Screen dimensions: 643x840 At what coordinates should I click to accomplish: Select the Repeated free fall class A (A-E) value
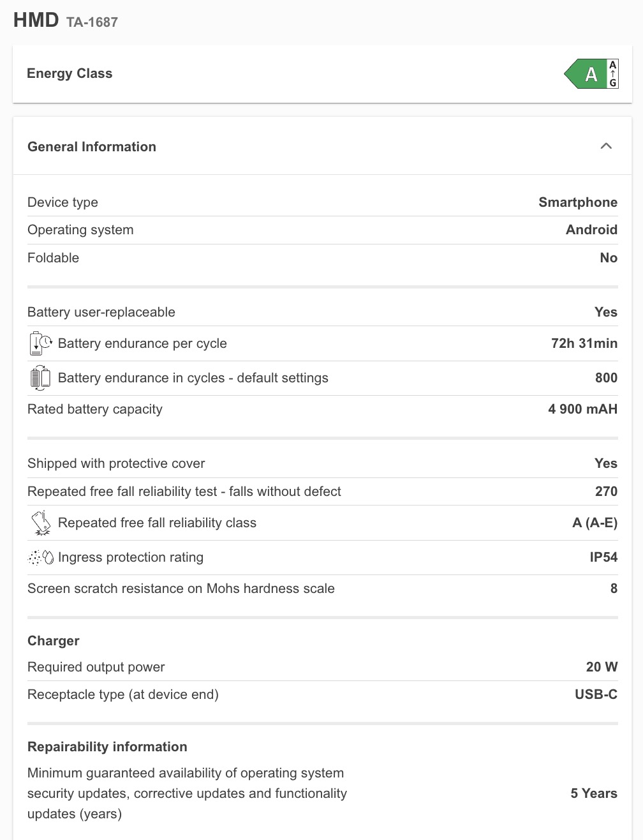[x=595, y=523]
